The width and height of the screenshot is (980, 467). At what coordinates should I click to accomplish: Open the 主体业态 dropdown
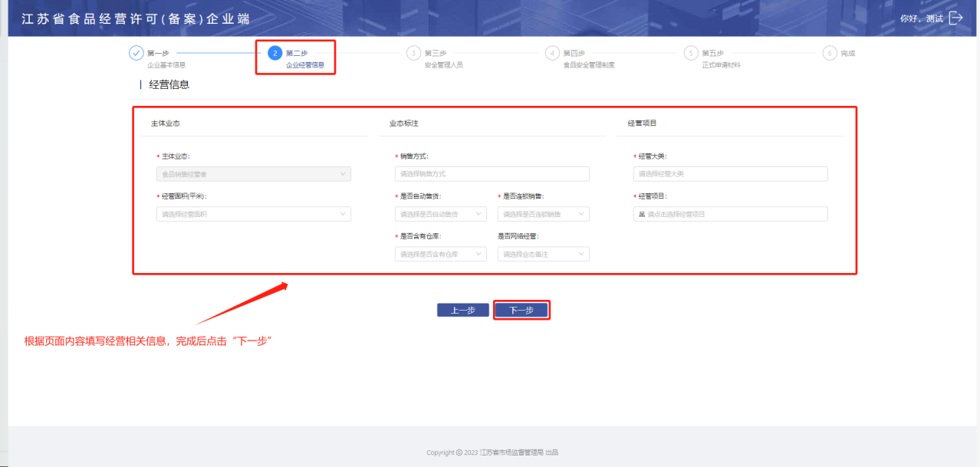[x=253, y=174]
